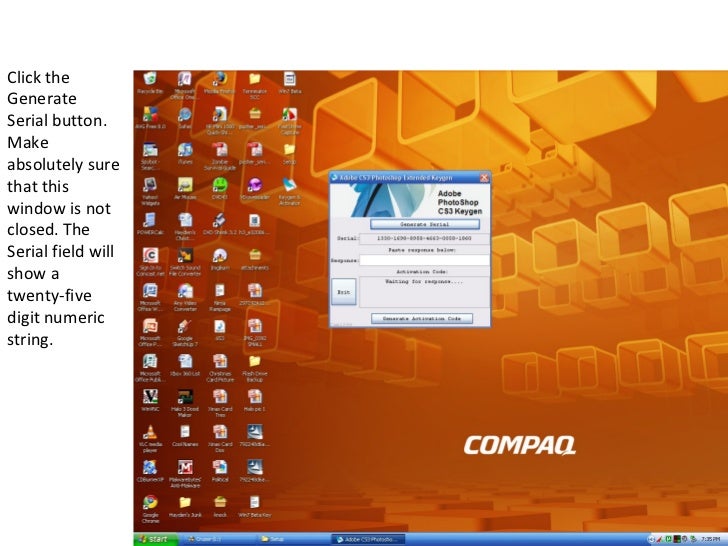
Task: Open Switch Sound File Converter icon
Action: [185, 262]
